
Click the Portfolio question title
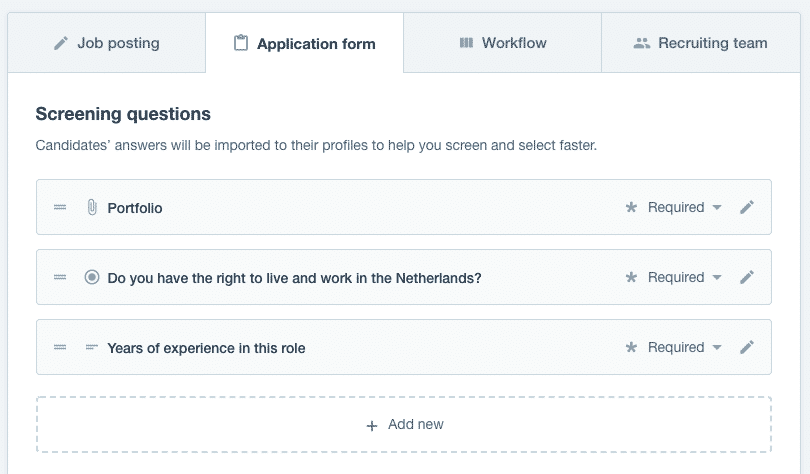click(135, 208)
